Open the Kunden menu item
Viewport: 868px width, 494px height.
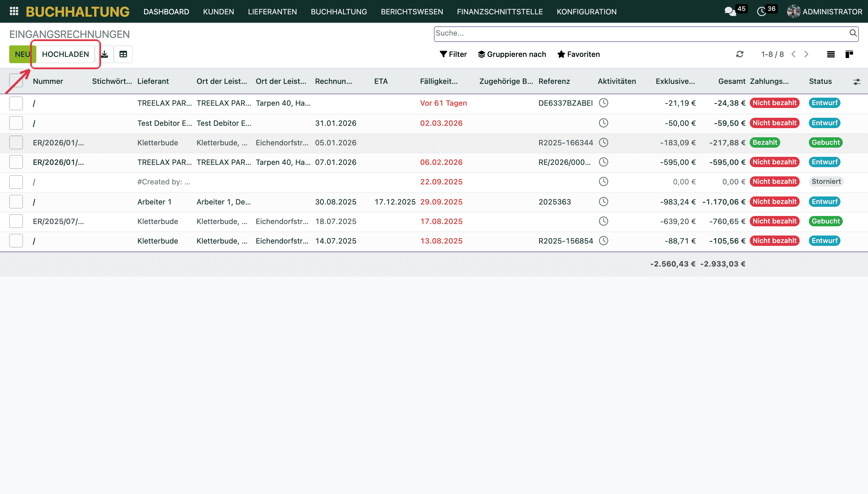point(218,11)
